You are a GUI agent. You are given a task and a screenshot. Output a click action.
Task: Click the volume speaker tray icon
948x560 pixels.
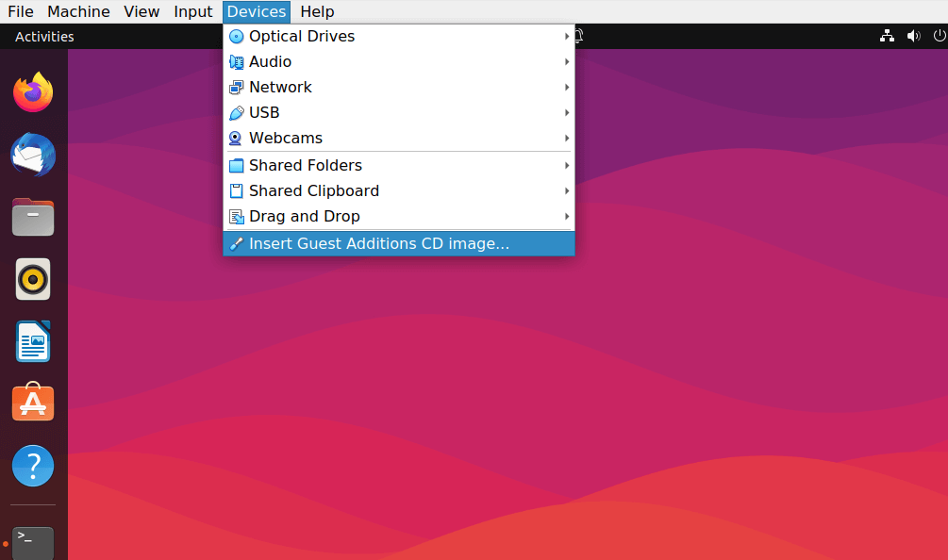pos(913,37)
